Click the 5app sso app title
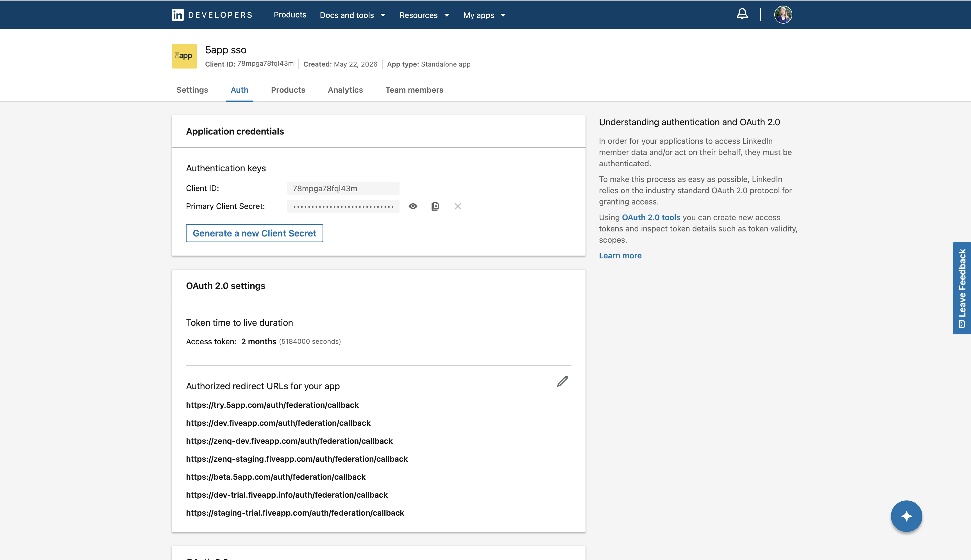The width and height of the screenshot is (971, 560). (226, 50)
